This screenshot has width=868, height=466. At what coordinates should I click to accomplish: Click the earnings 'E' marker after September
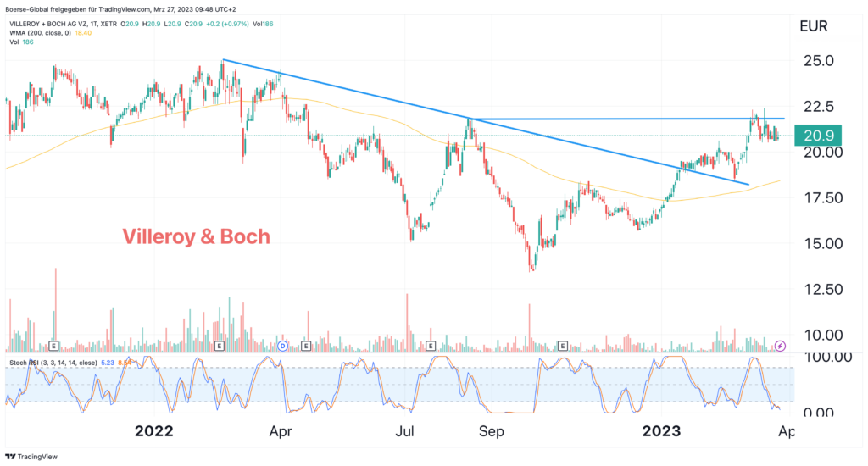click(x=562, y=346)
